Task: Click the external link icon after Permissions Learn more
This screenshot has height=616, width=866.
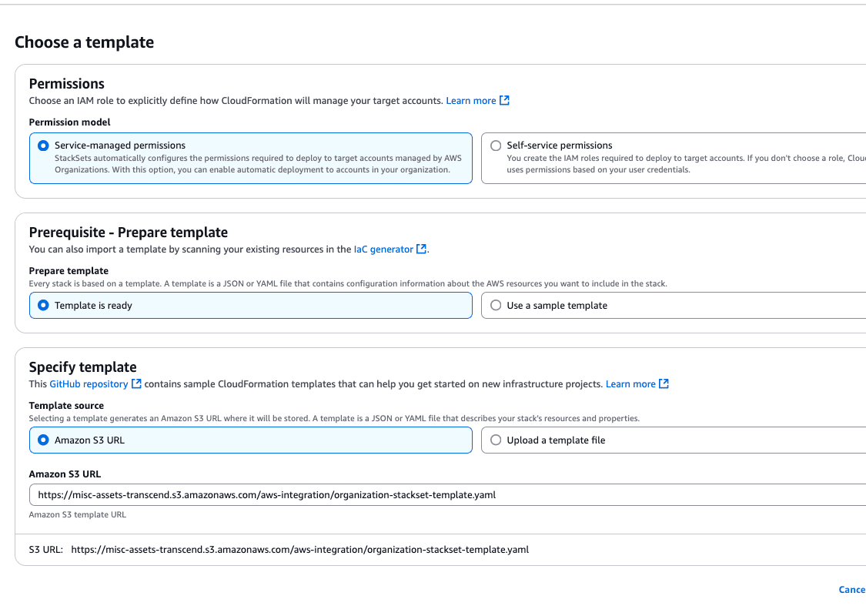Action: 504,100
